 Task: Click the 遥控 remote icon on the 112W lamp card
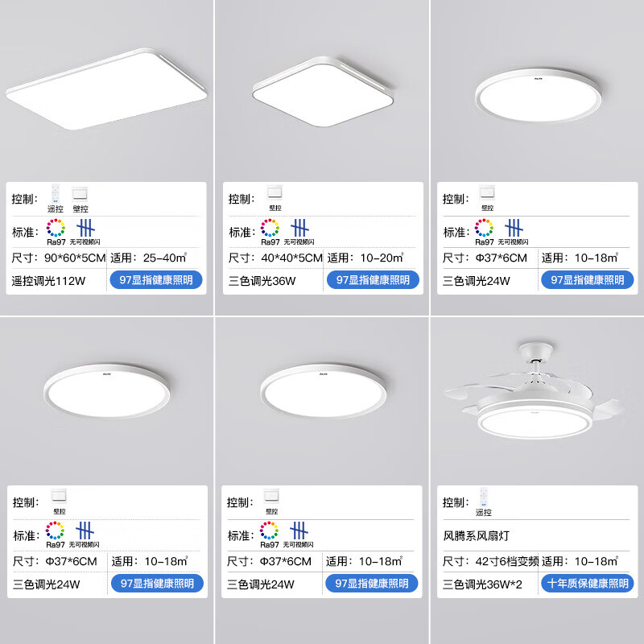pos(55,195)
